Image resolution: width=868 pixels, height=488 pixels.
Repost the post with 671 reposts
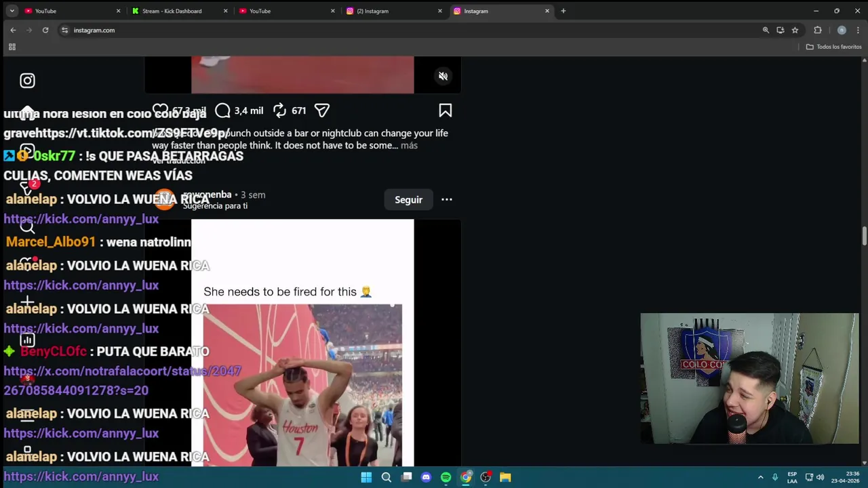coord(289,110)
